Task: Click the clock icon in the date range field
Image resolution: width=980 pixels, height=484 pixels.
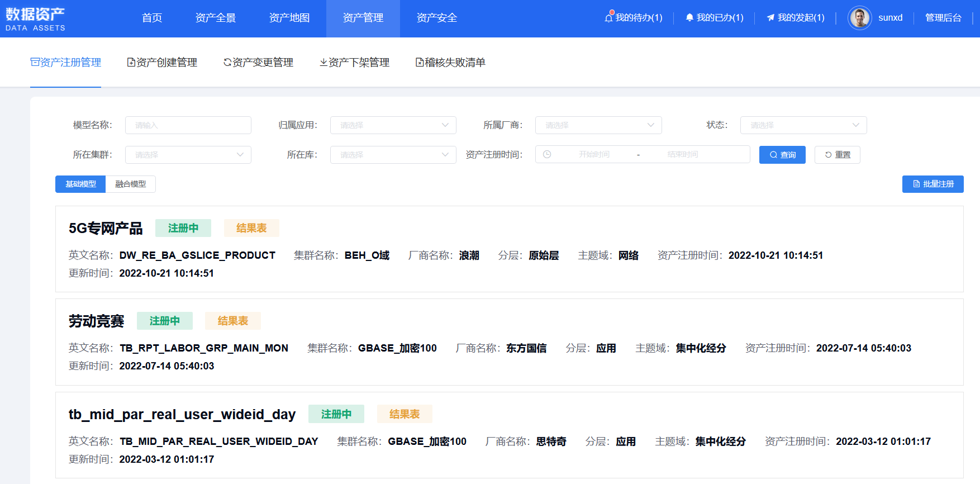Action: click(547, 155)
